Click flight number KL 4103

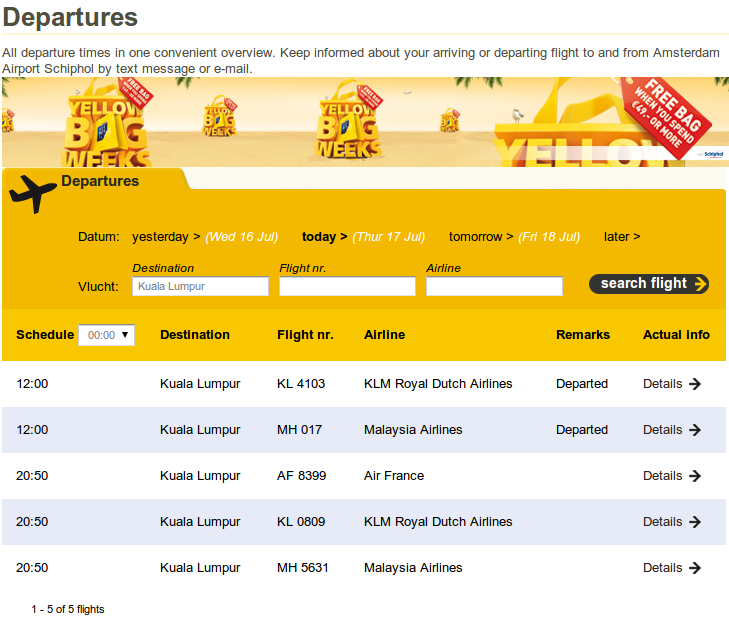(x=301, y=384)
